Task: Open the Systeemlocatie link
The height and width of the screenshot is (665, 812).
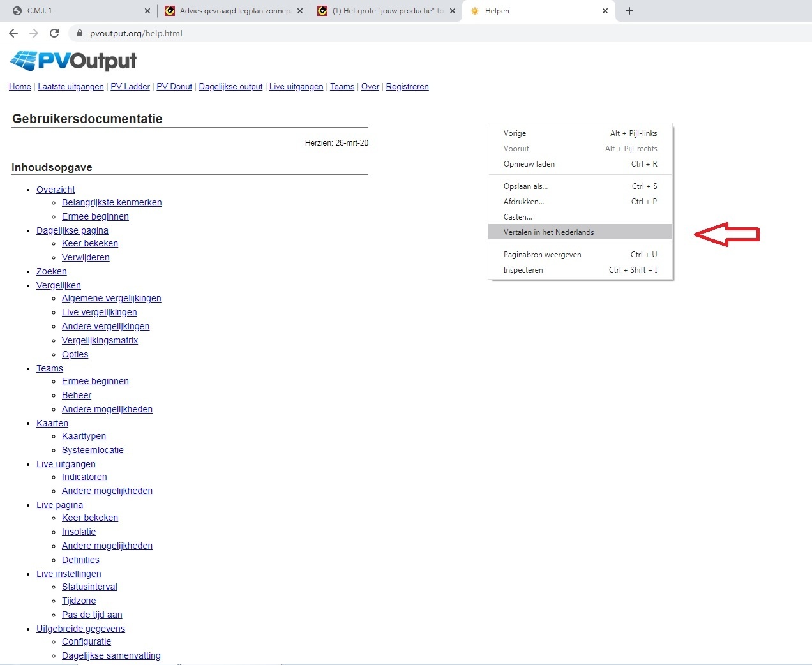Action: pyautogui.click(x=93, y=450)
